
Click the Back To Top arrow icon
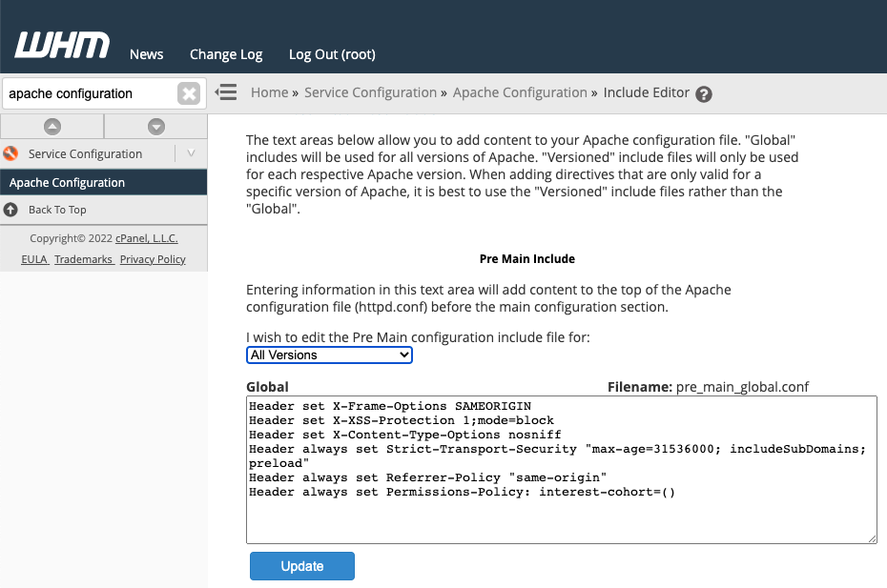pyautogui.click(x=10, y=210)
